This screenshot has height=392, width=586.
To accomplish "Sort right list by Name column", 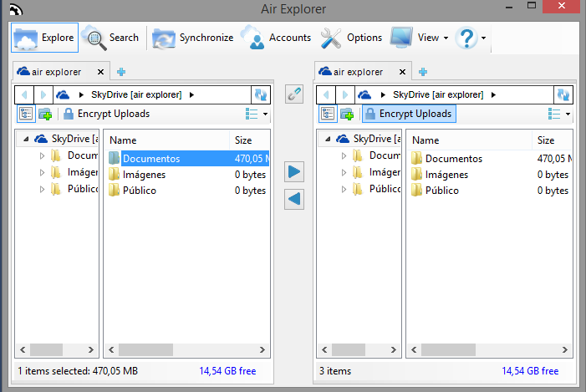I will [x=470, y=140].
